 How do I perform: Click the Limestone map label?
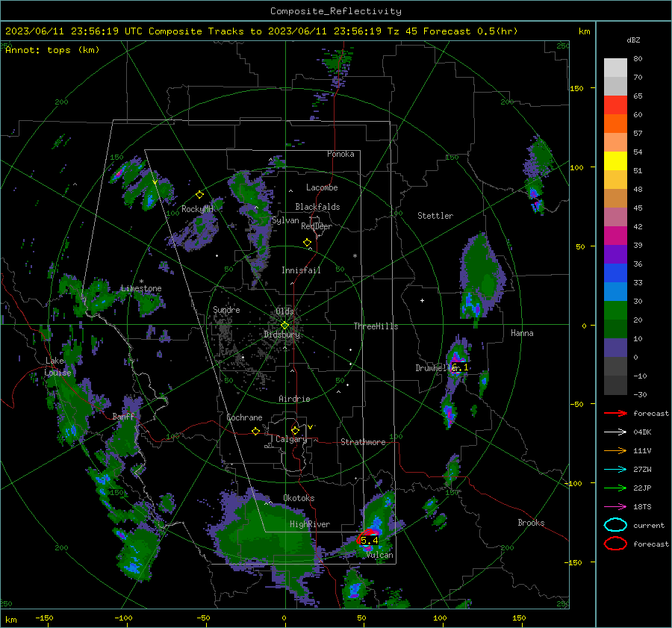[141, 288]
